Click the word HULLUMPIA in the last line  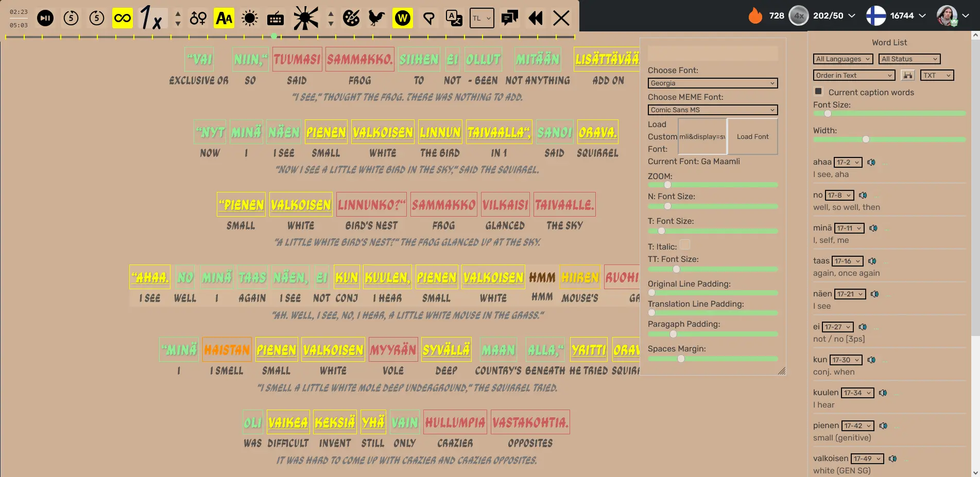455,423
